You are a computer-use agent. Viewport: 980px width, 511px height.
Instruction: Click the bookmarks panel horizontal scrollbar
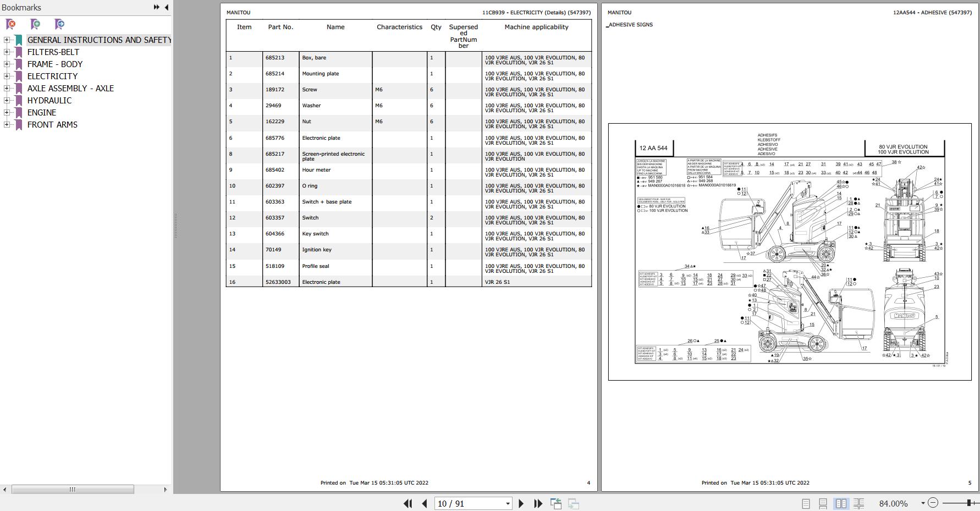tap(73, 489)
